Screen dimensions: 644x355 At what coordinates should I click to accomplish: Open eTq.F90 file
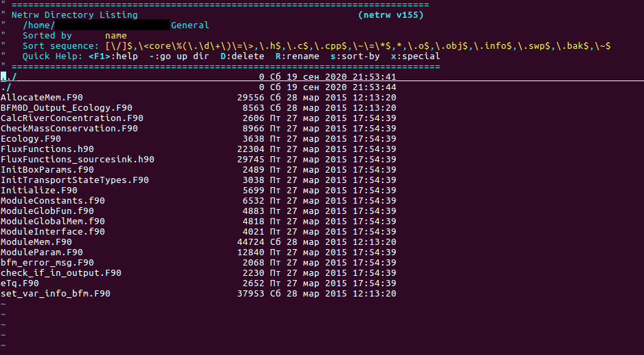(20, 283)
